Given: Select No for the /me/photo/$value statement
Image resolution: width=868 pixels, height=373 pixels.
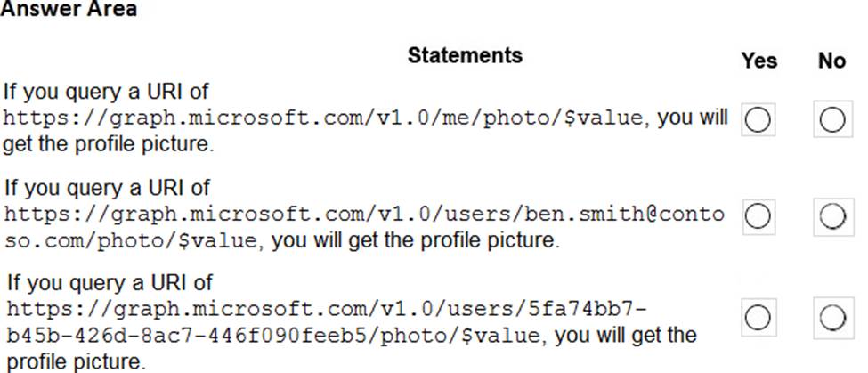Looking at the screenshot, I should point(832,119).
